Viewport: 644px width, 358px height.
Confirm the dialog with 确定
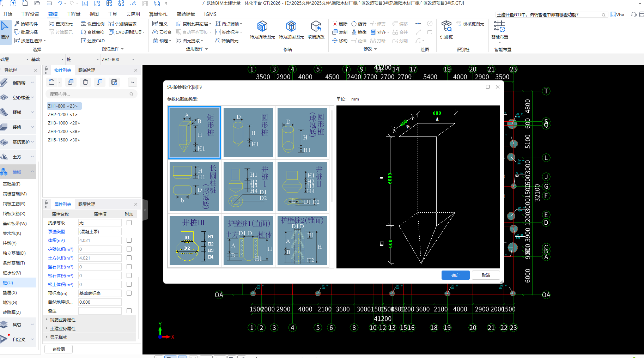pos(456,275)
